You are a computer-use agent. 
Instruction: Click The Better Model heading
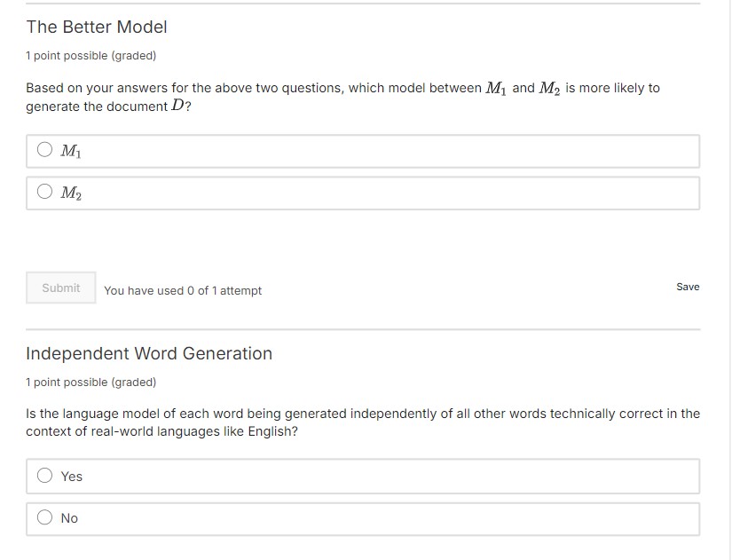pos(96,27)
